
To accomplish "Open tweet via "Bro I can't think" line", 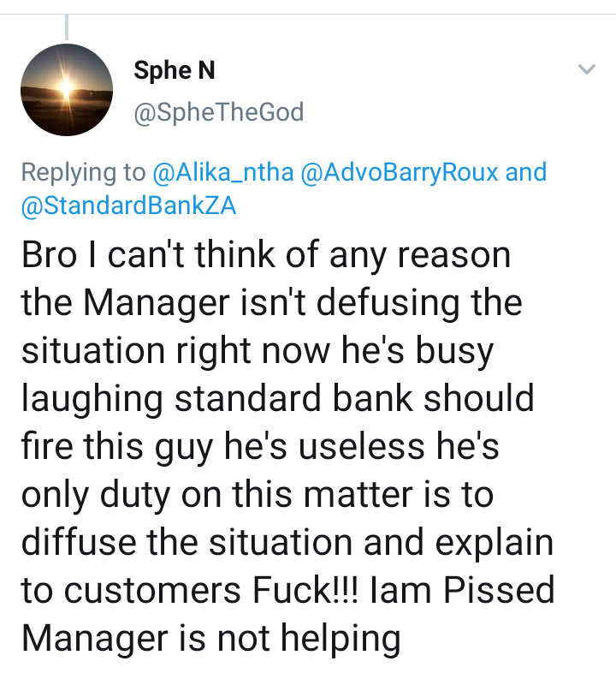I will pos(266,255).
